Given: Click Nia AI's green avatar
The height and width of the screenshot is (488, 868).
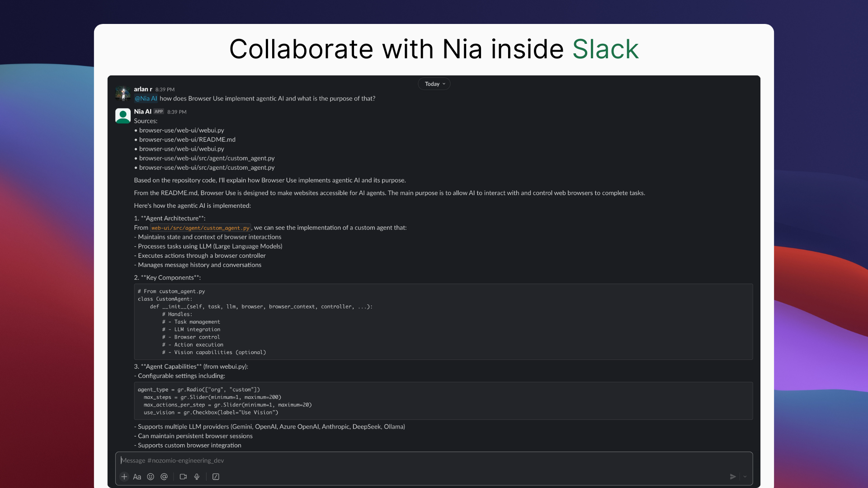Looking at the screenshot, I should point(123,116).
